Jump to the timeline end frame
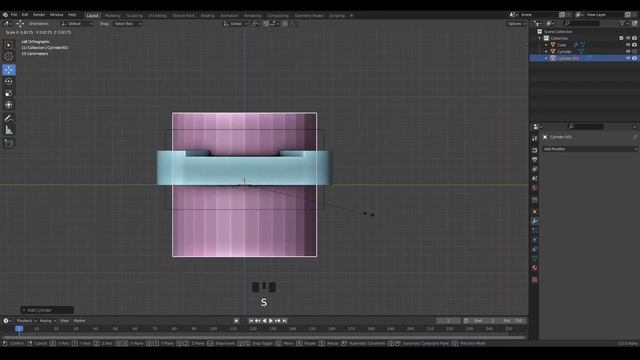Image resolution: width=640 pixels, height=360 pixels. pos(285,321)
